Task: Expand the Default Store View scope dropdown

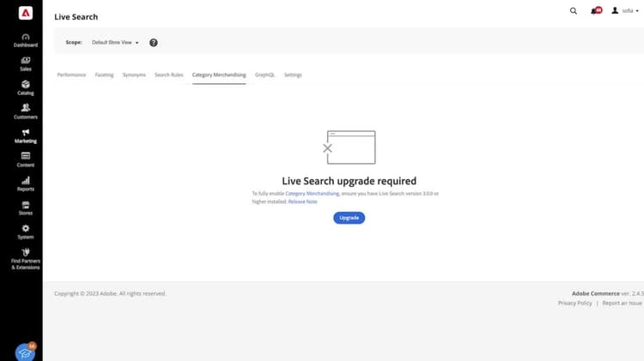Action: [115, 42]
